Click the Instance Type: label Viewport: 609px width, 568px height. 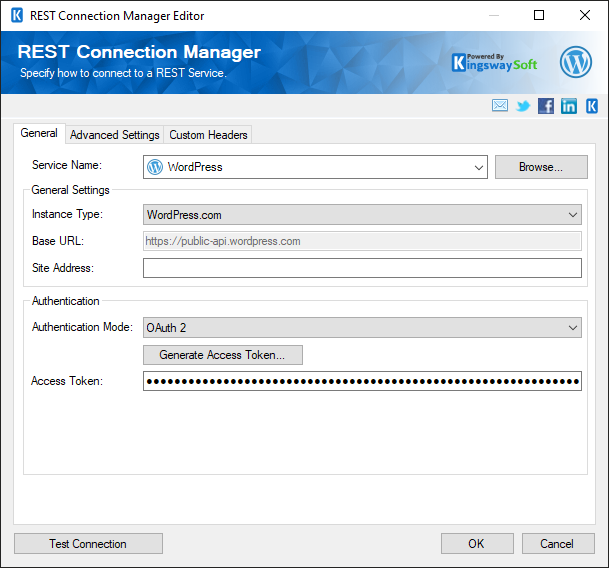pyautogui.click(x=67, y=214)
